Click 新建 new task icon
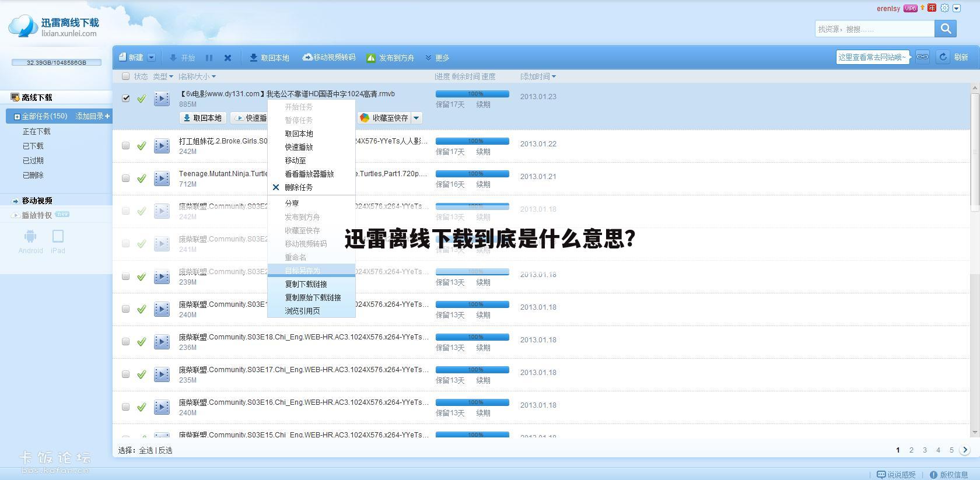The width and height of the screenshot is (980, 480). click(123, 57)
